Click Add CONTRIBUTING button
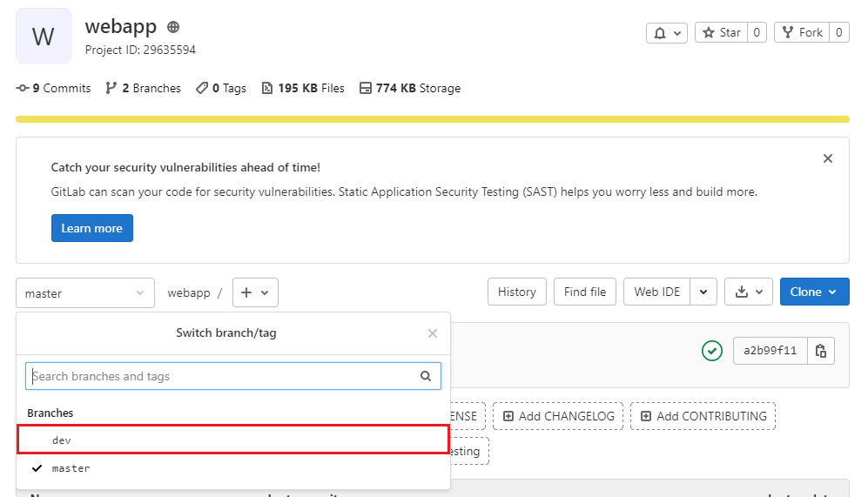The image size is (868, 497). coord(703,416)
